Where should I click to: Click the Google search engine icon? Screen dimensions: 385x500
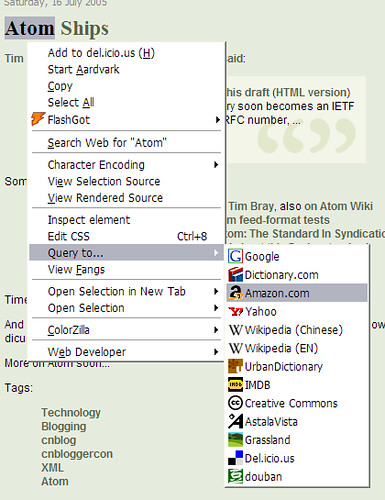click(x=235, y=256)
